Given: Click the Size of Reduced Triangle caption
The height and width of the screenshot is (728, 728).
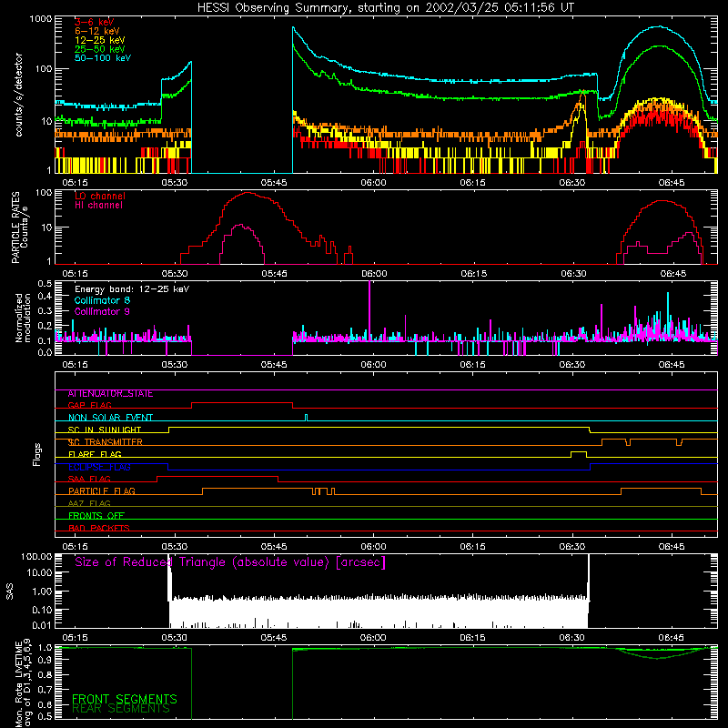Looking at the screenshot, I should tap(230, 562).
